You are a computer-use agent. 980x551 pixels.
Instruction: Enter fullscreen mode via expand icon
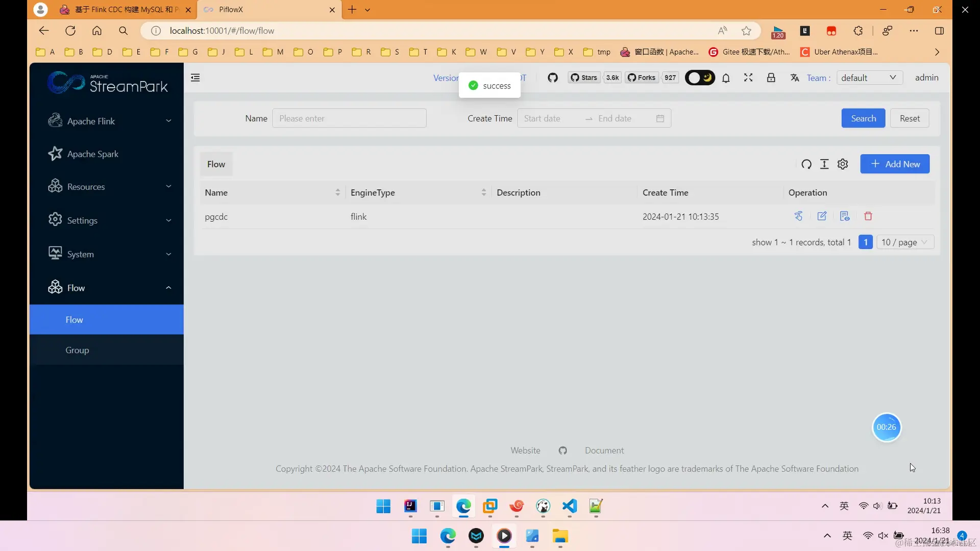click(748, 78)
